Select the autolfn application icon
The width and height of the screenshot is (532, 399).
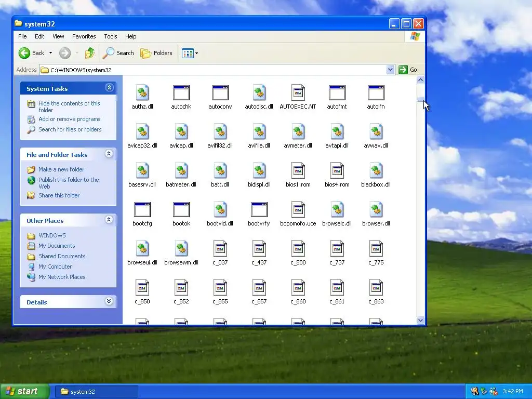[x=376, y=92]
